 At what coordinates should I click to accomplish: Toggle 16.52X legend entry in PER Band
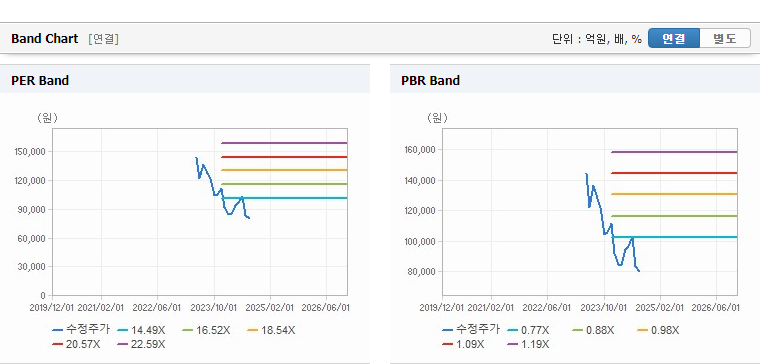[206, 330]
